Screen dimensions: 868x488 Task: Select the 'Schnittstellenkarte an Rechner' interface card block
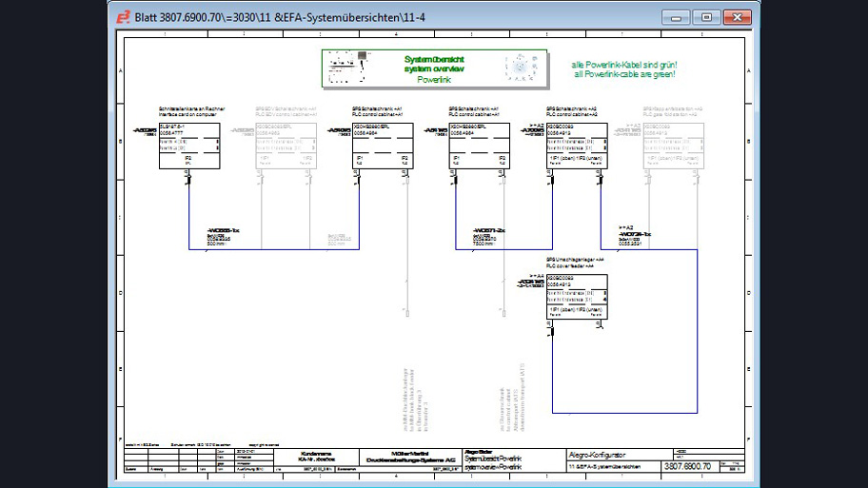189,146
